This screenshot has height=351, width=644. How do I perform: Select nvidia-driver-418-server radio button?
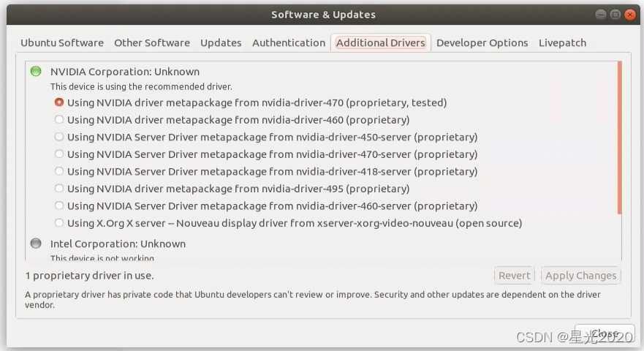[59, 171]
